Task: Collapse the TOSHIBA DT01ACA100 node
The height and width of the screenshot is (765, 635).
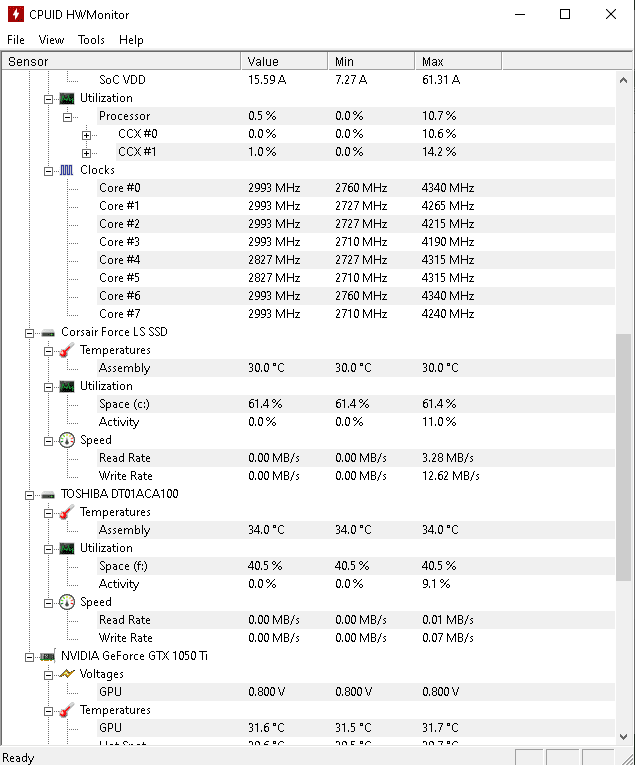Action: point(29,495)
